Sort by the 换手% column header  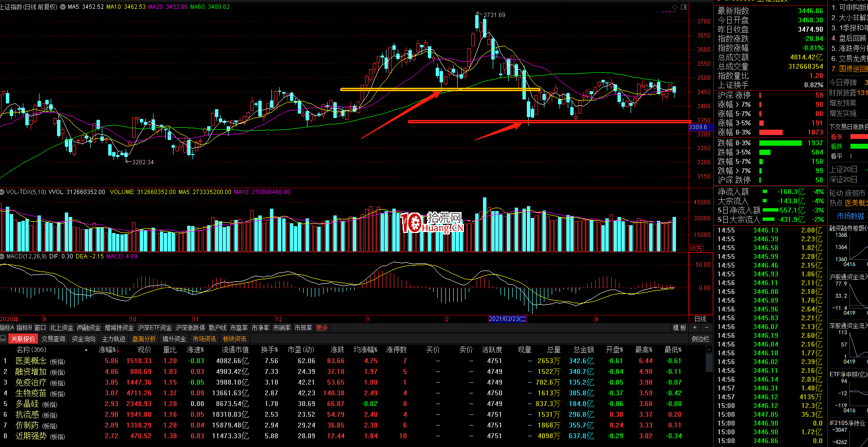pos(269,350)
